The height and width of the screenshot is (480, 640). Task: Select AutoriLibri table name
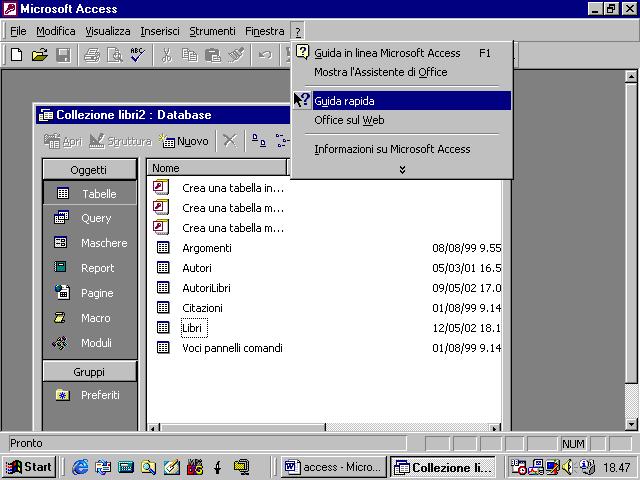[206, 288]
